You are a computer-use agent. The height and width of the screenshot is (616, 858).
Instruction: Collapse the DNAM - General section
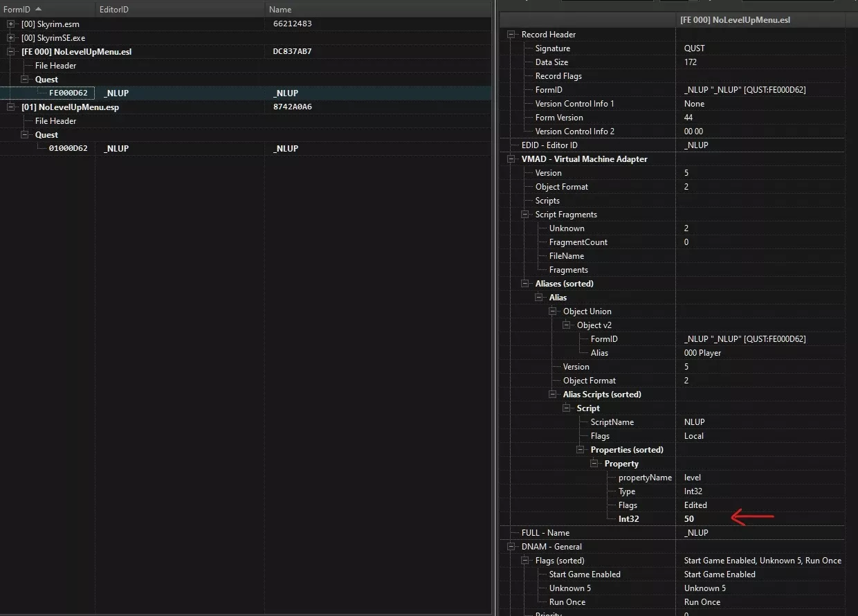point(511,547)
